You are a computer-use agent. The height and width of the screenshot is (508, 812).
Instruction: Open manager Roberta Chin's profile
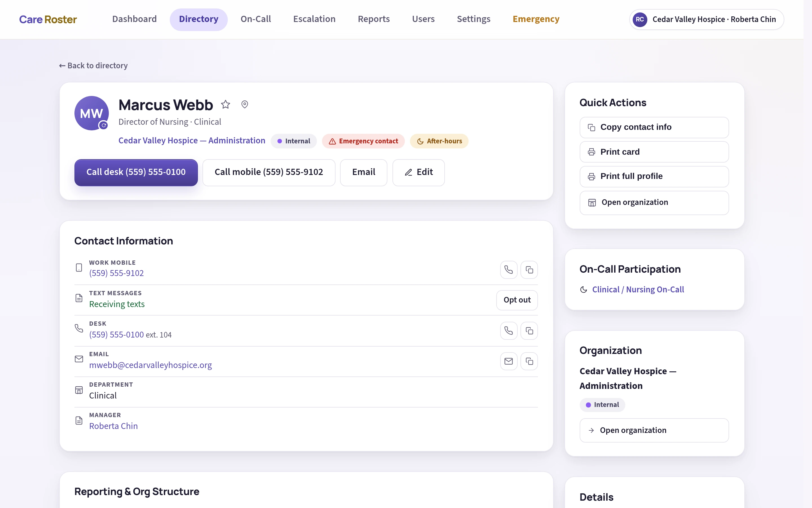(113, 426)
